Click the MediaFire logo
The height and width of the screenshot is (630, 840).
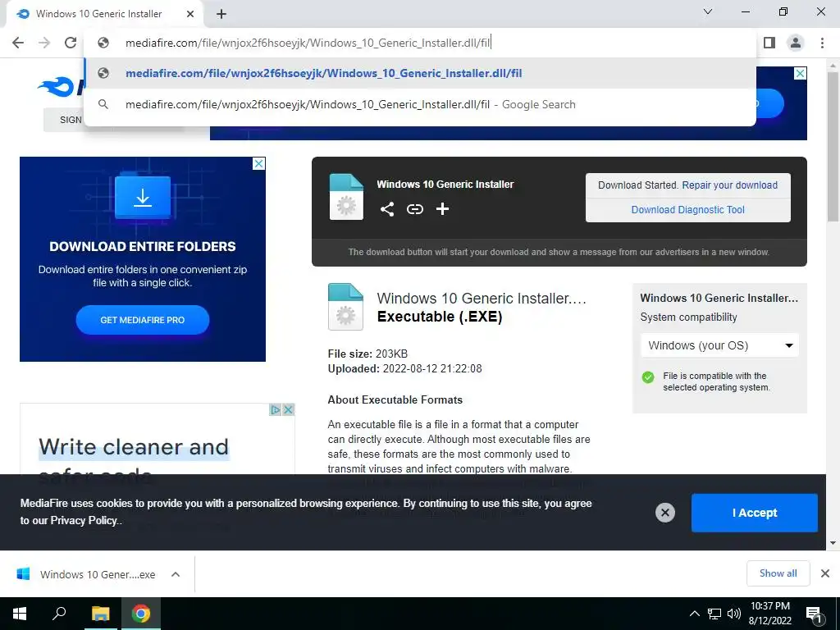click(x=59, y=87)
